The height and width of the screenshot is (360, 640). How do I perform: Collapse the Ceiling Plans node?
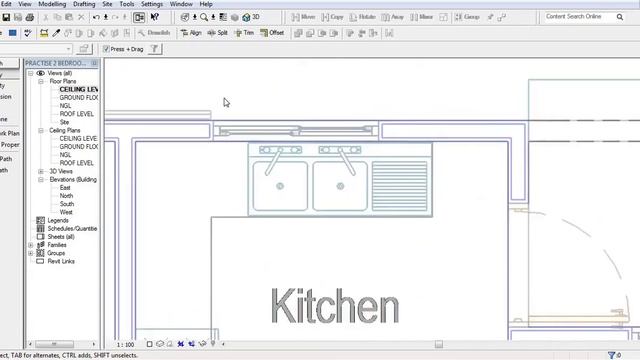point(41,131)
